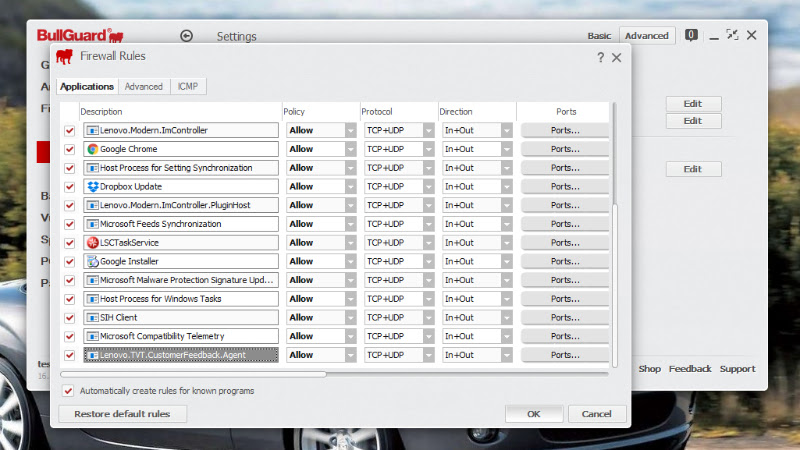
Task: Open the notifications icon in BullGuard header
Action: (691, 35)
